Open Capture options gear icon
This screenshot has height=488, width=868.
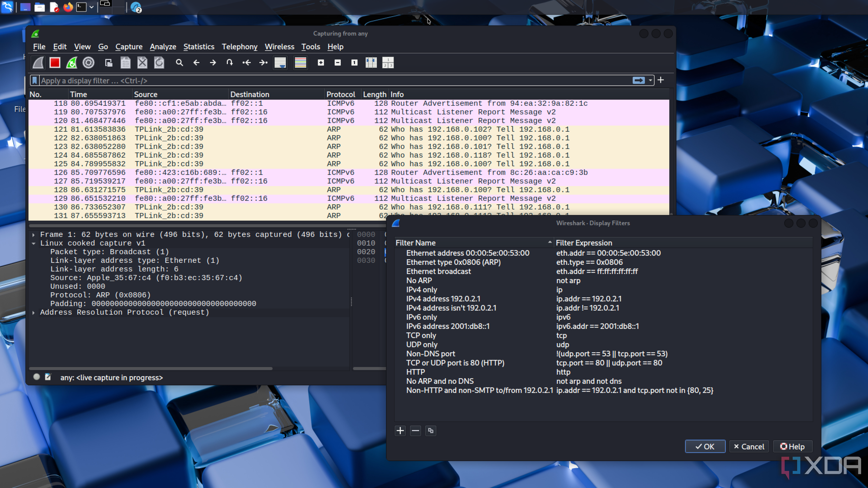click(89, 63)
